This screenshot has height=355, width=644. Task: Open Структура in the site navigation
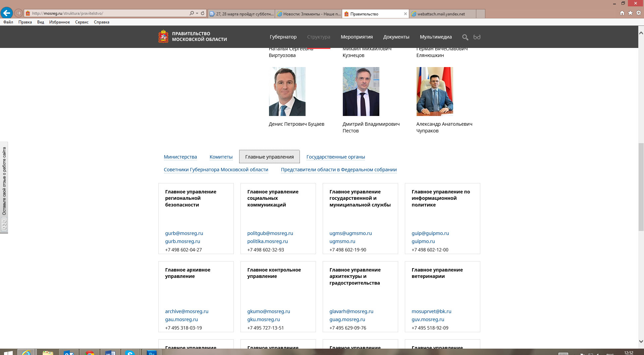tap(319, 37)
